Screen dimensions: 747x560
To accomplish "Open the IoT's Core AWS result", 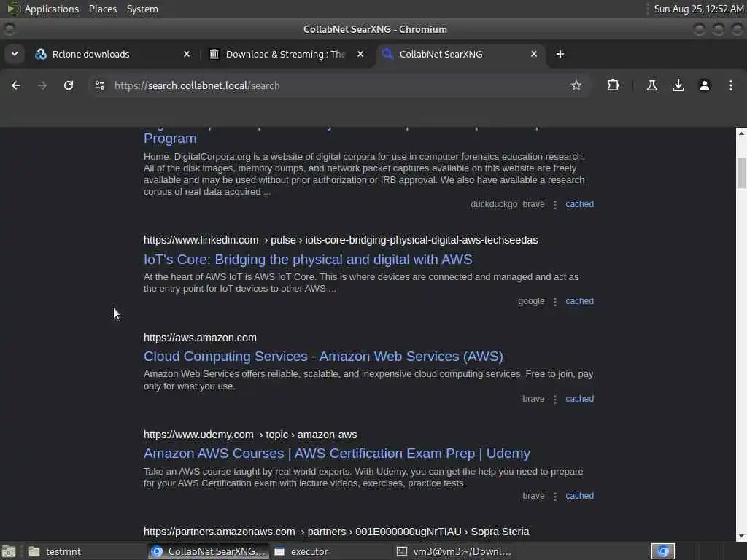I will 308,260.
